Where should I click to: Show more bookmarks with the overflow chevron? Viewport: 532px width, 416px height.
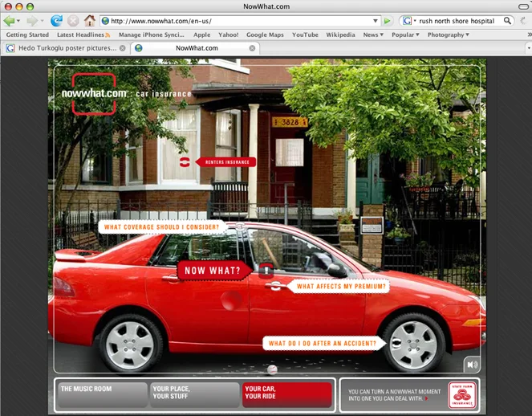point(530,35)
